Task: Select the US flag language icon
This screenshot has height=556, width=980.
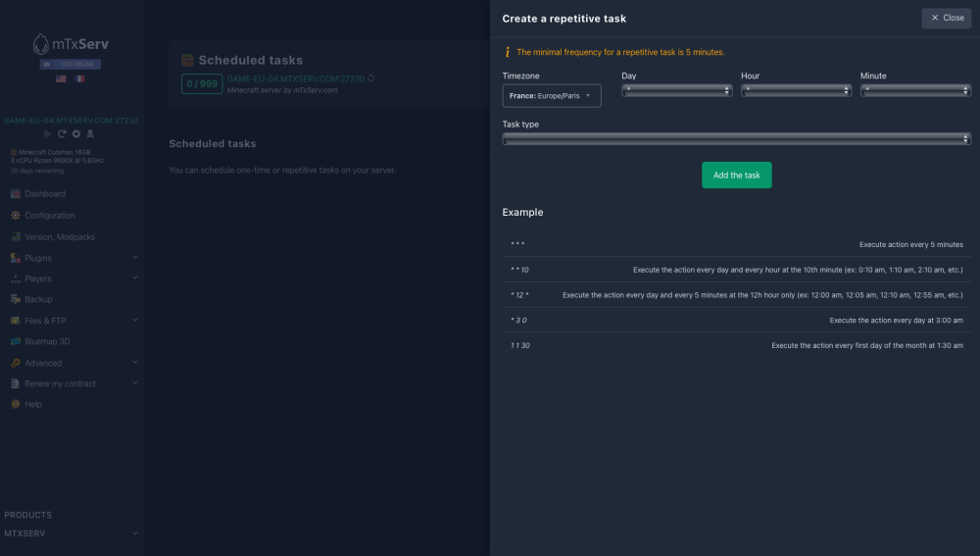Action: pyautogui.click(x=61, y=78)
